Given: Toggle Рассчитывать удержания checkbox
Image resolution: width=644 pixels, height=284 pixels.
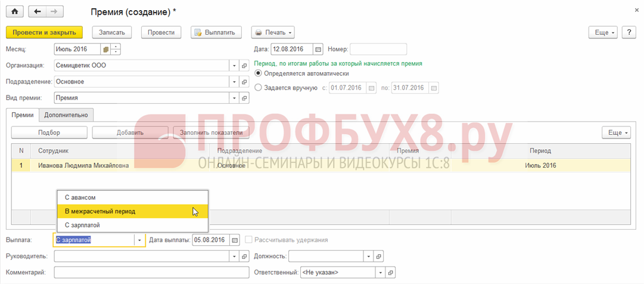Looking at the screenshot, I should 248,240.
